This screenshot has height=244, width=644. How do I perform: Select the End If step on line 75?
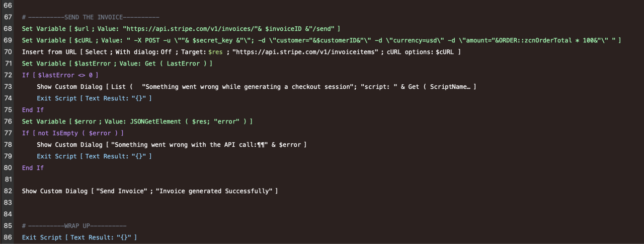coord(33,110)
